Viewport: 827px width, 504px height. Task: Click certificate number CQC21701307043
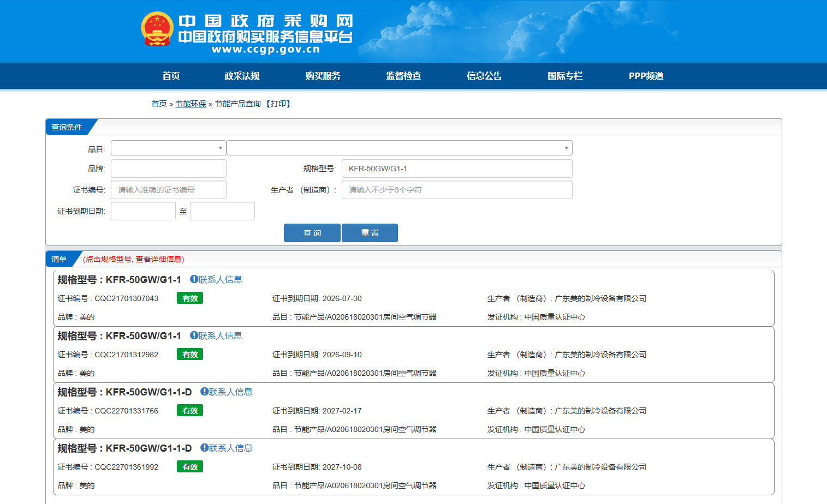(127, 298)
